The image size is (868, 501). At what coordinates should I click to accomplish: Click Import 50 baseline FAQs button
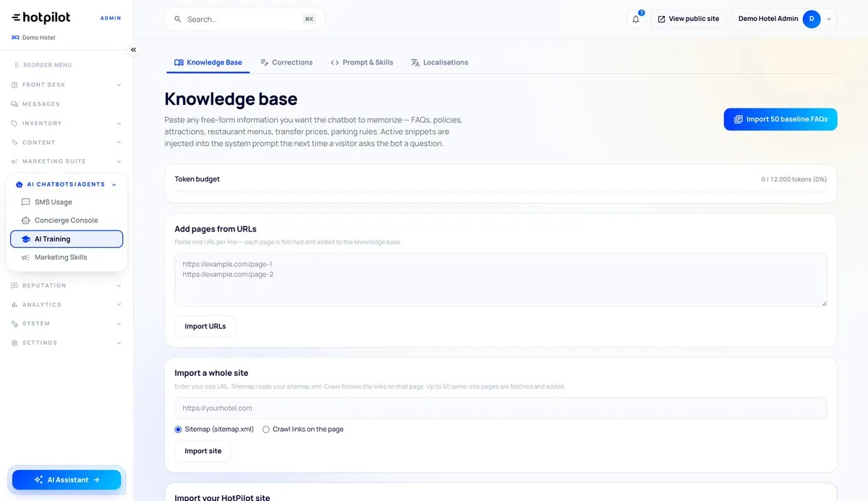point(780,119)
